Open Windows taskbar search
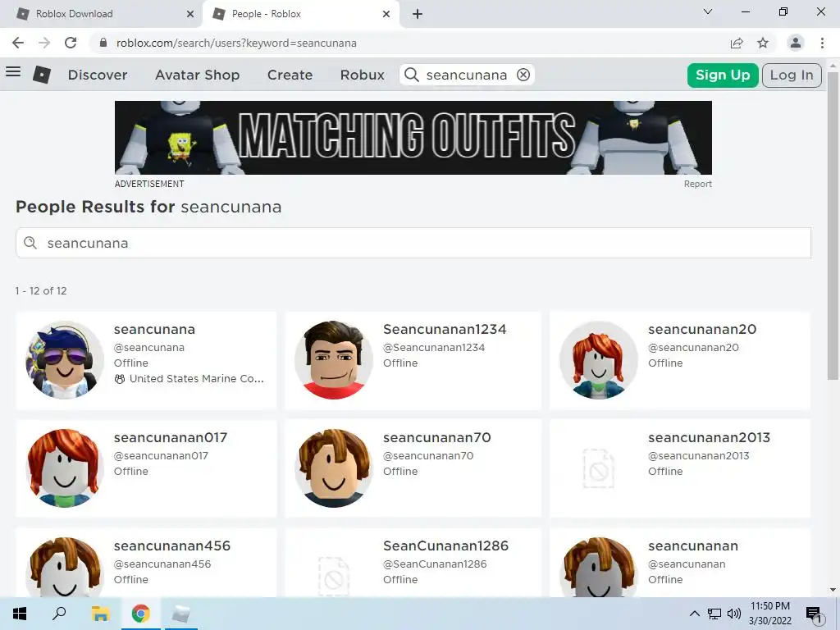This screenshot has height=630, width=840. 59,614
